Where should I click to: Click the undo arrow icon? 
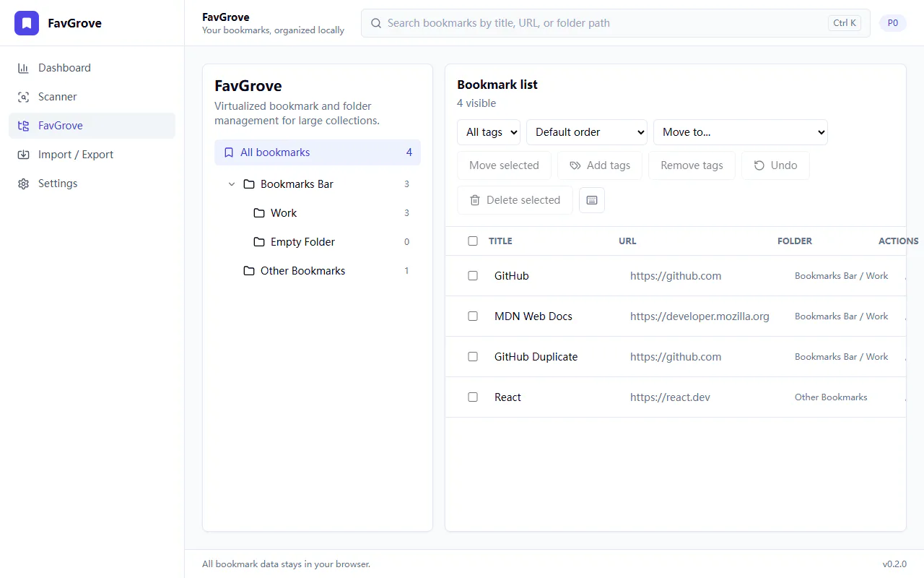759,165
